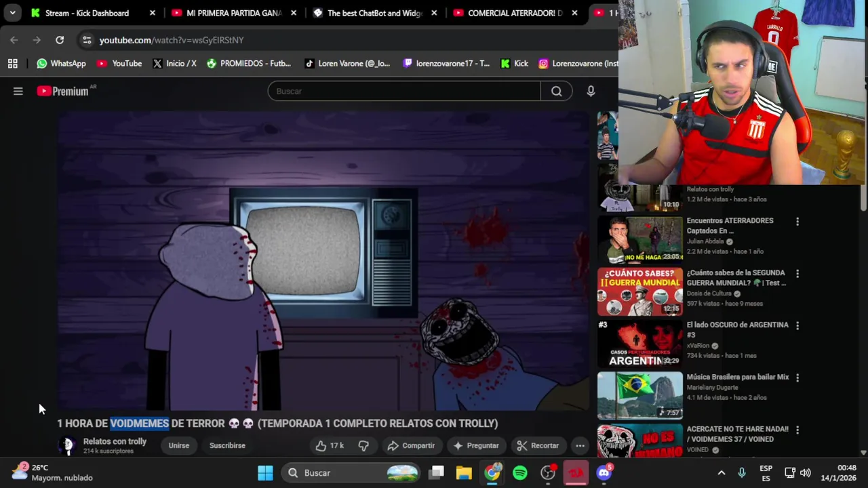Click the Preguntar ask button
This screenshot has height=488, width=868.
(x=476, y=445)
